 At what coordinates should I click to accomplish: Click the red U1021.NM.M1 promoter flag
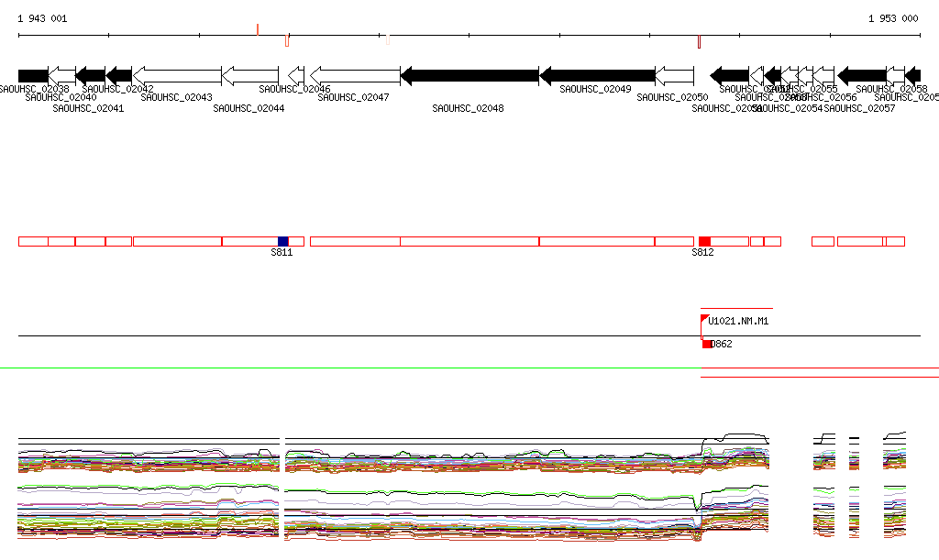pyautogui.click(x=705, y=319)
